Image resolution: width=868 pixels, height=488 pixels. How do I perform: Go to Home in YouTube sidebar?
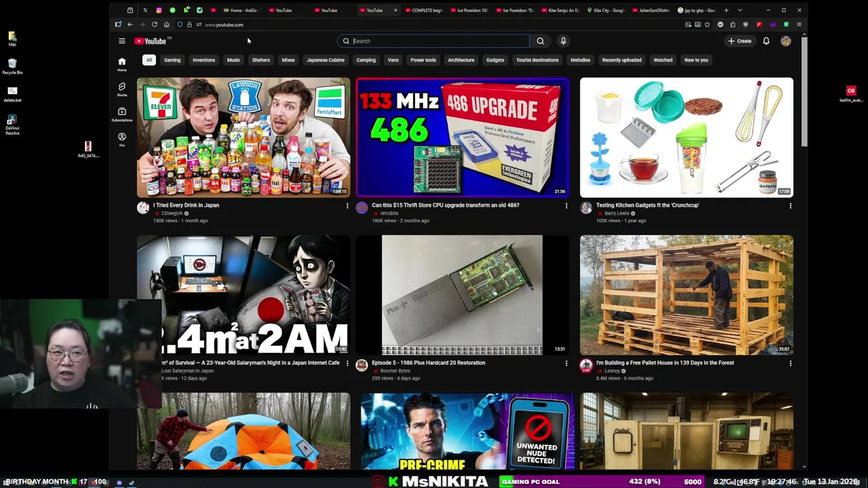(x=122, y=64)
